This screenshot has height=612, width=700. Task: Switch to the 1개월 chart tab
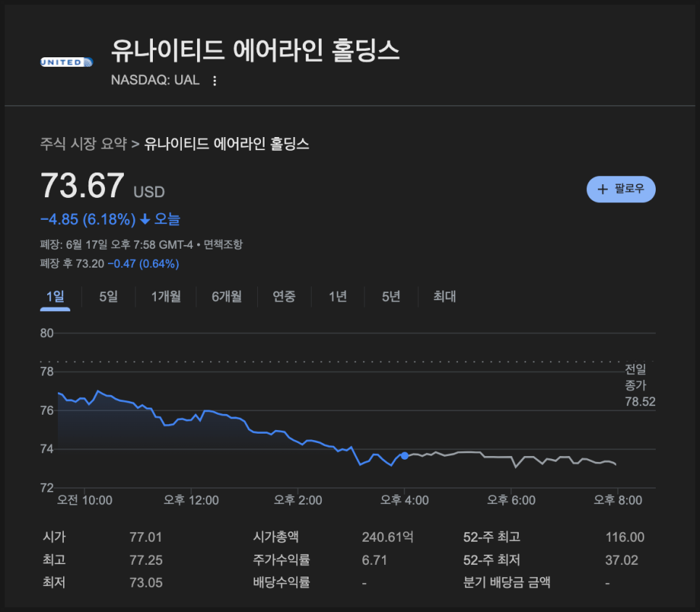(166, 296)
